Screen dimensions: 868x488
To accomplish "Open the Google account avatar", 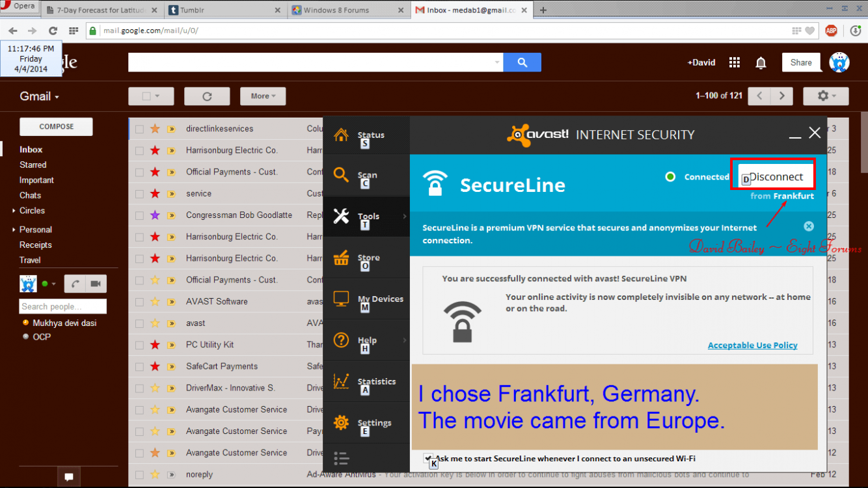I will (x=839, y=62).
